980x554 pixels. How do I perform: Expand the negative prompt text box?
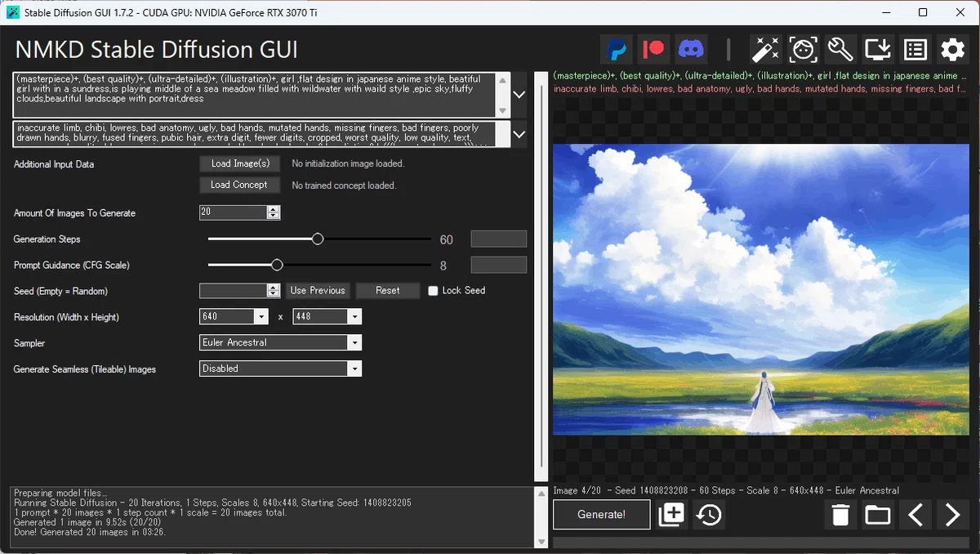coord(519,134)
